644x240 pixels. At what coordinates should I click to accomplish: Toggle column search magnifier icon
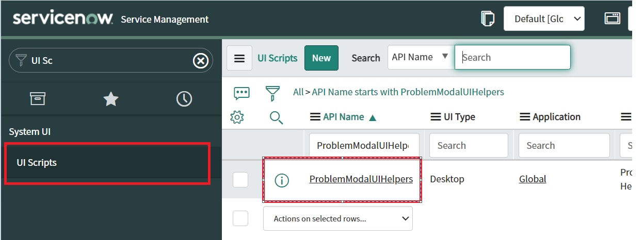(x=276, y=117)
